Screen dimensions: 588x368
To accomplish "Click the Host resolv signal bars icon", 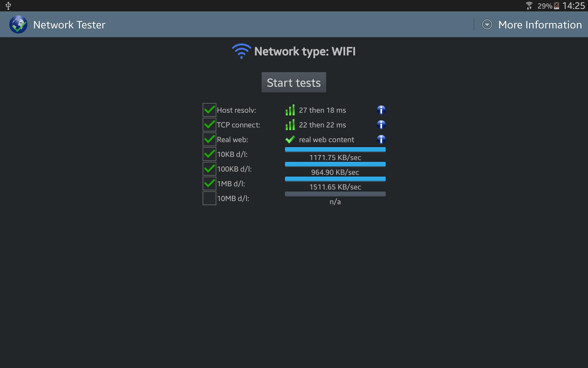I will point(290,110).
